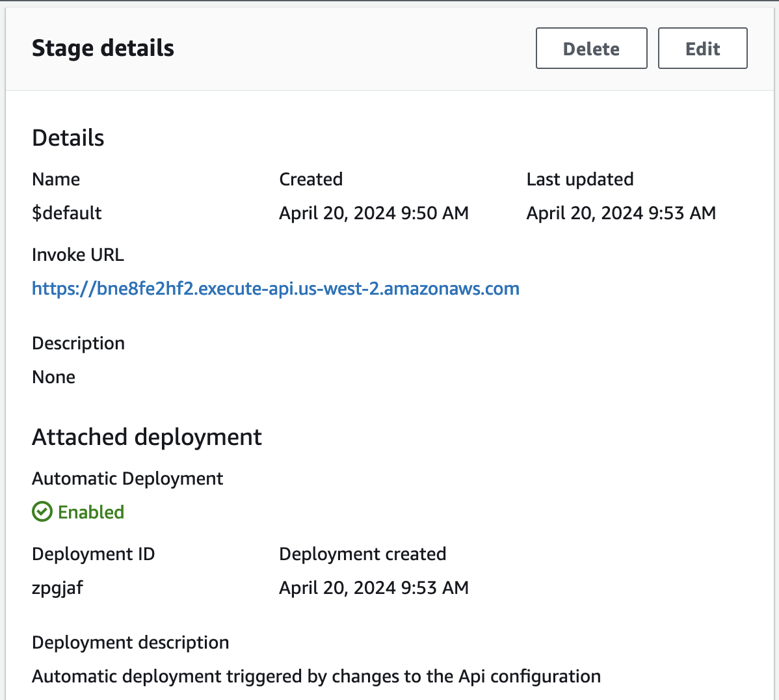The height and width of the screenshot is (700, 779).
Task: Click the automatic deployment triggered description text
Action: [x=316, y=676]
